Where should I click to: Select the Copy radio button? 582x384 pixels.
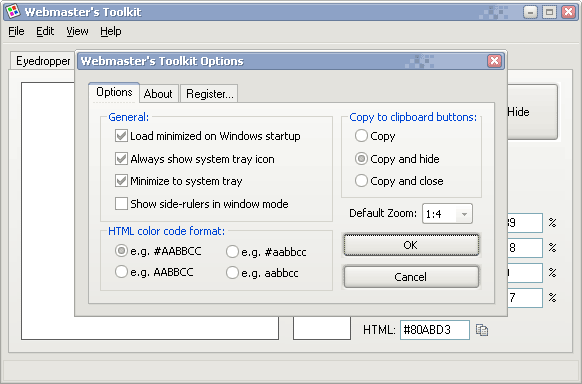361,136
